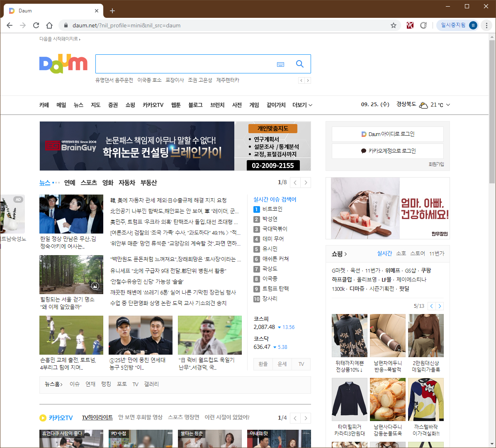
Task: Click the cloudy weather icon
Action: coord(423,105)
